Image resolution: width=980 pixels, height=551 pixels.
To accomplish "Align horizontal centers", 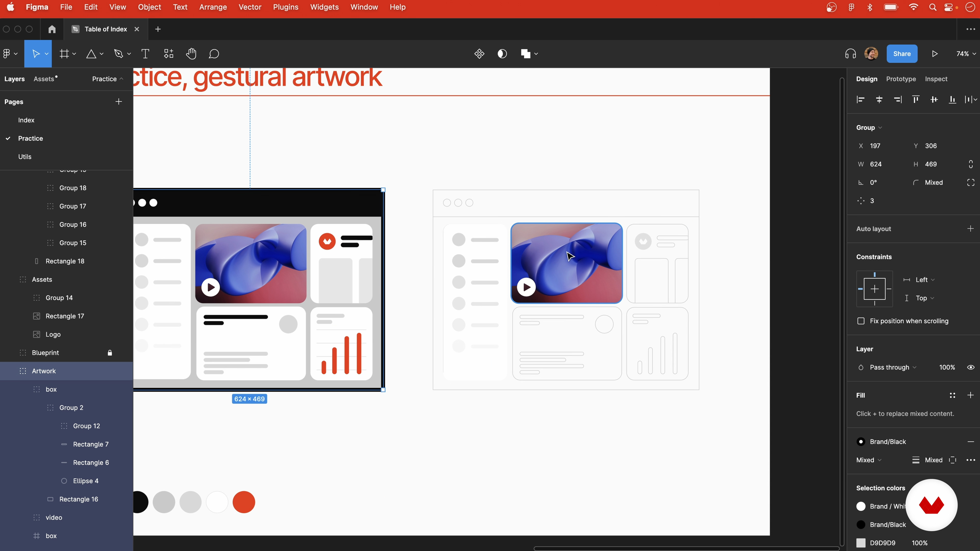I will [x=879, y=100].
